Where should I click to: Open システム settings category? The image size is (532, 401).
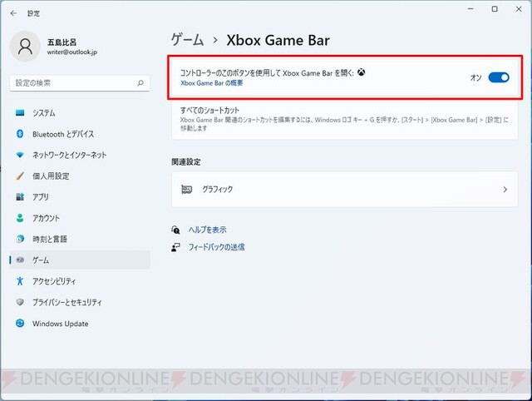pos(80,112)
